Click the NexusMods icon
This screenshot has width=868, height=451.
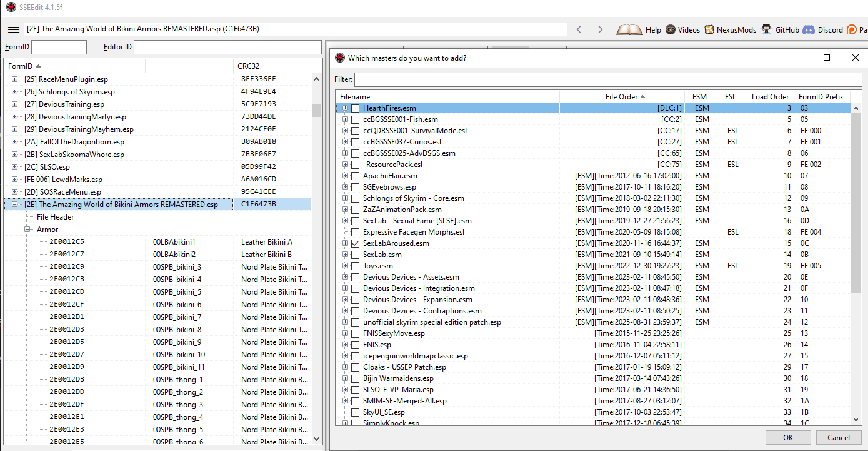[709, 29]
